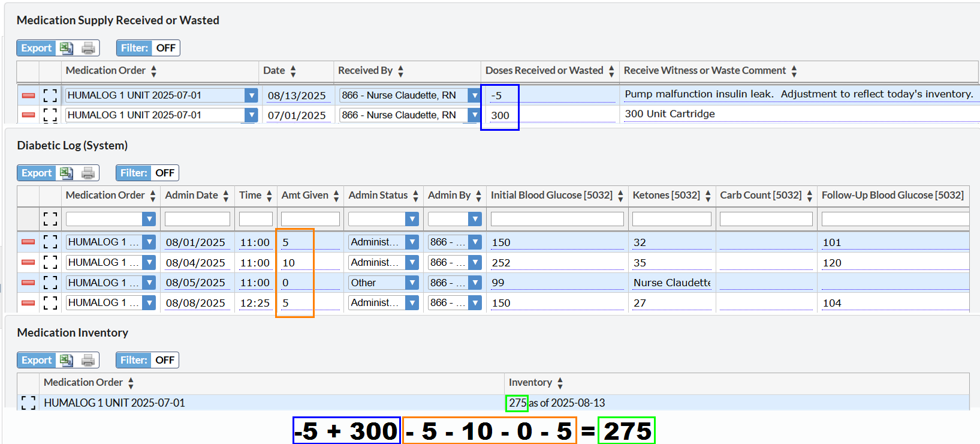Viewport: 980px width, 444px height.
Task: Delete the 07/01/2025 supply row
Action: 28,115
